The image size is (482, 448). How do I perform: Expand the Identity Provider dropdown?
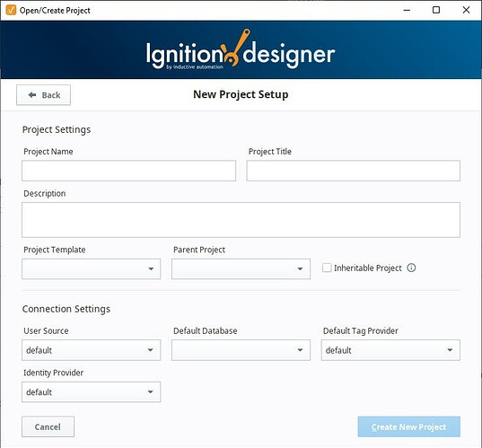(92, 392)
